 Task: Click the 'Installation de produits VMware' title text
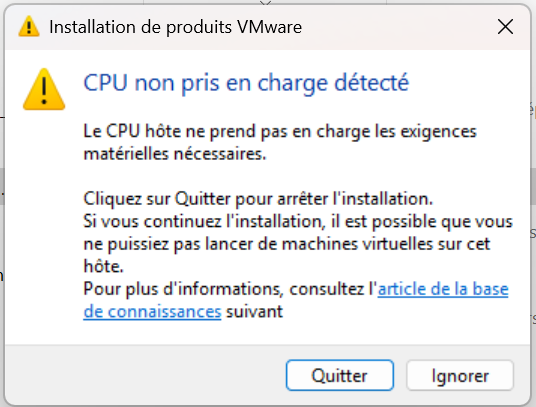pos(175,27)
